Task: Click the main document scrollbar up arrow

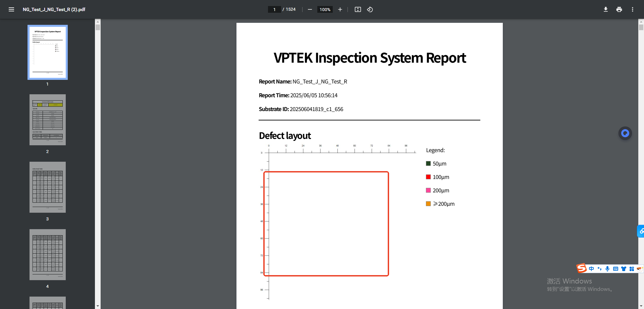Action: [641, 21]
